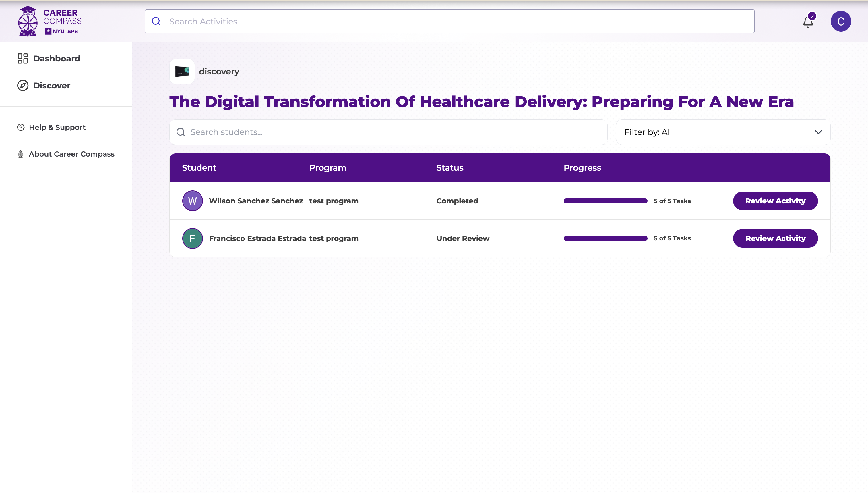Click Wilson's task progress bar
The image size is (868, 493).
(x=605, y=201)
